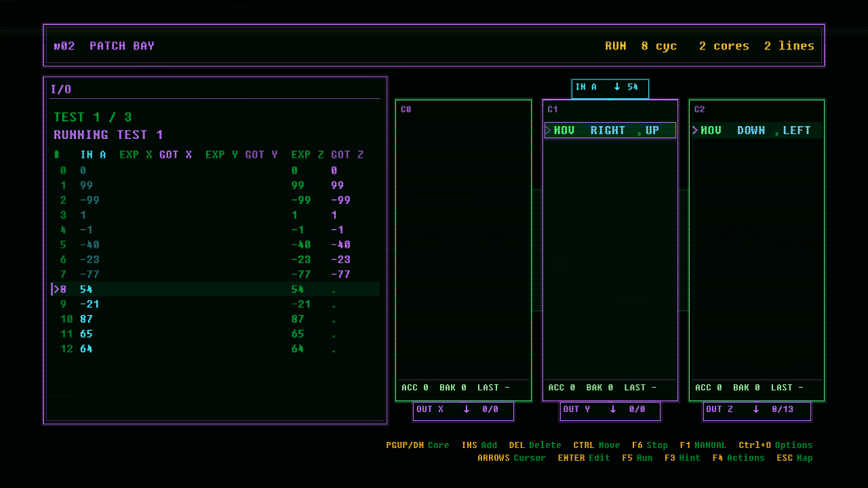Click the RUN status in header
This screenshot has height=488, width=868.
616,46
